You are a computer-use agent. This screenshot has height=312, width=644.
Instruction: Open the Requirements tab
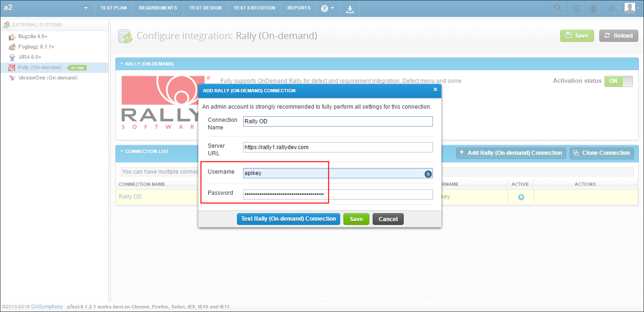coord(158,8)
